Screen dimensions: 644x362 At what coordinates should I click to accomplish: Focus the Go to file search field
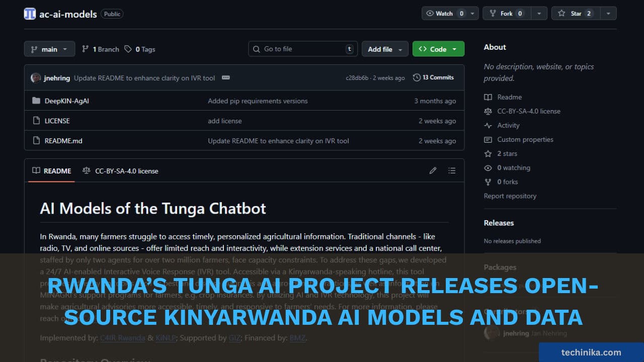tap(303, 49)
